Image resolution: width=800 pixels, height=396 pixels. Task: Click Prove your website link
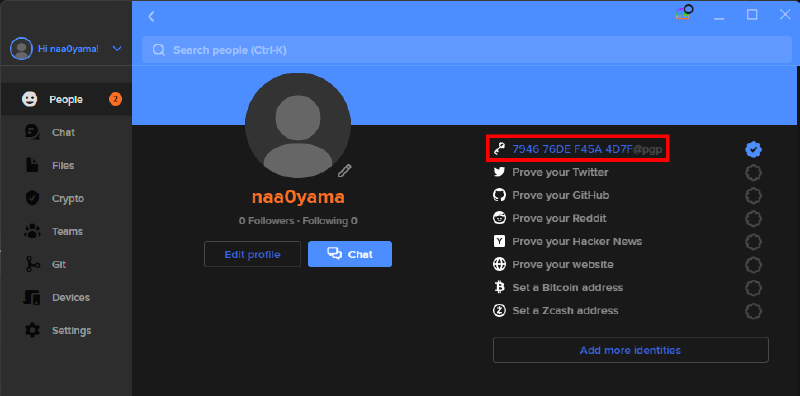(563, 264)
